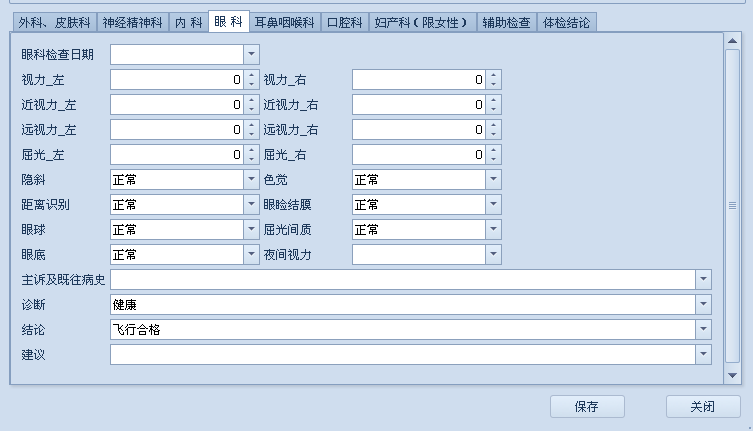
Task: Expand the 建议 dropdown arrow
Action: [703, 354]
